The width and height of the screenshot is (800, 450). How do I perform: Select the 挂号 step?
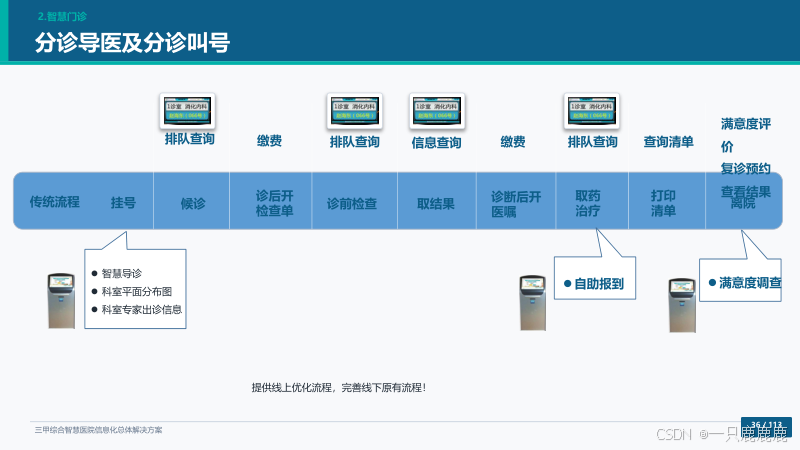click(x=123, y=203)
